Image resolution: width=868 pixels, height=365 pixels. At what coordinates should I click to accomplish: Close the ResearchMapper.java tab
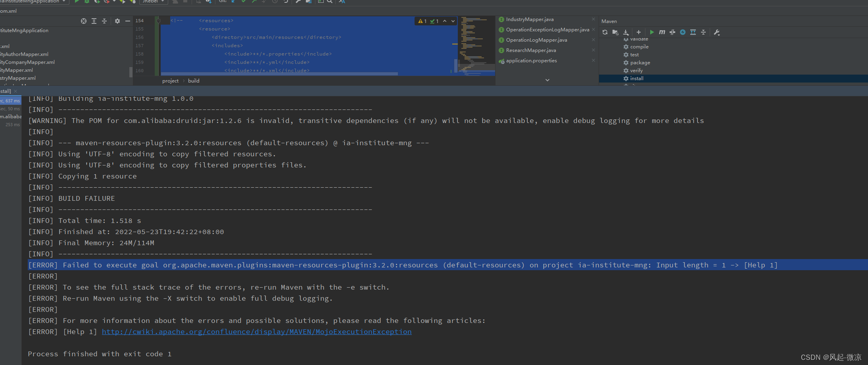(593, 50)
